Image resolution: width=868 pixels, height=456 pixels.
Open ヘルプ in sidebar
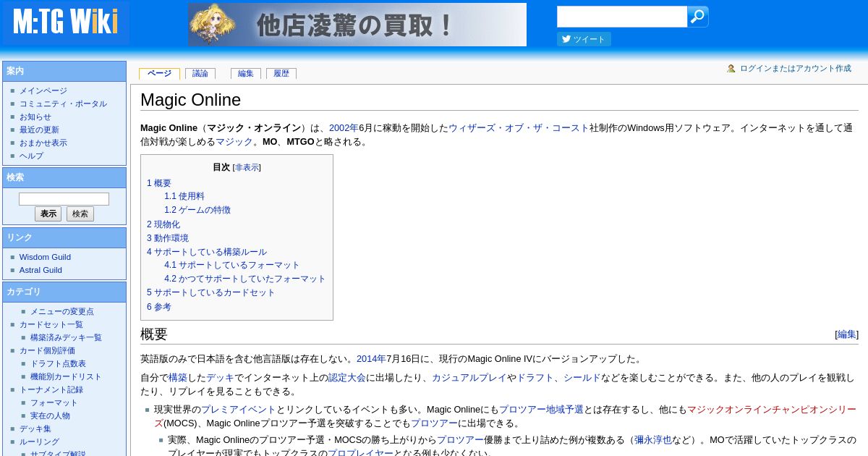(x=31, y=156)
